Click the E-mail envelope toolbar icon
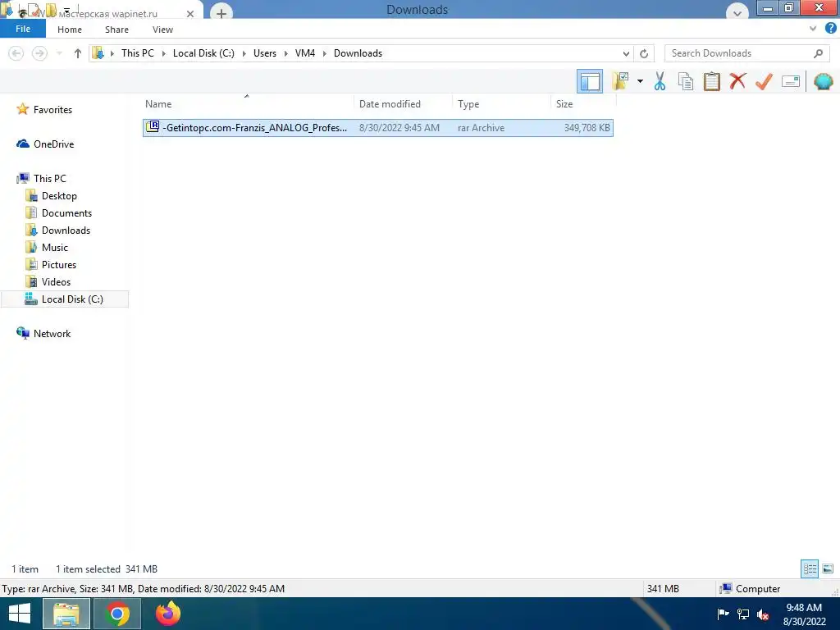This screenshot has height=630, width=840. (x=790, y=81)
